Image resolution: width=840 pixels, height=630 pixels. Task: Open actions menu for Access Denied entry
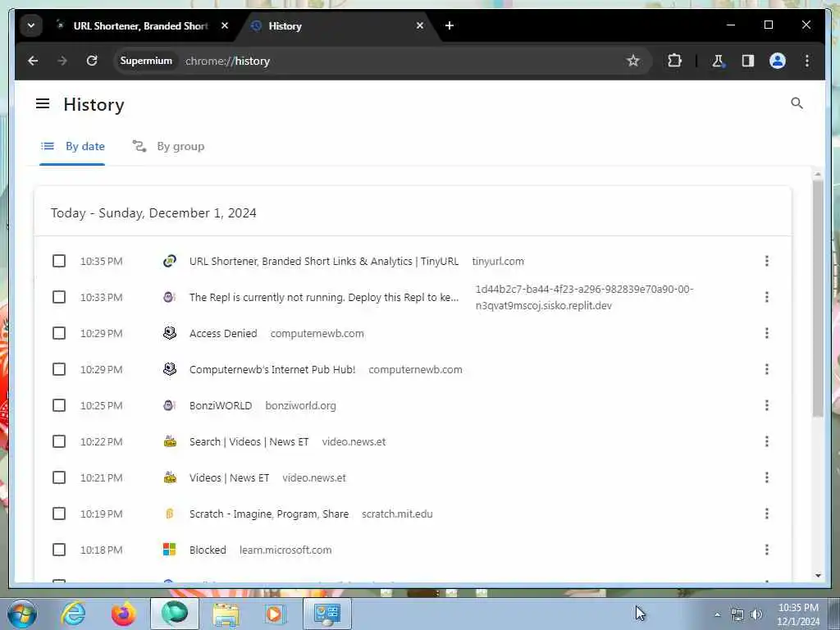pyautogui.click(x=767, y=333)
